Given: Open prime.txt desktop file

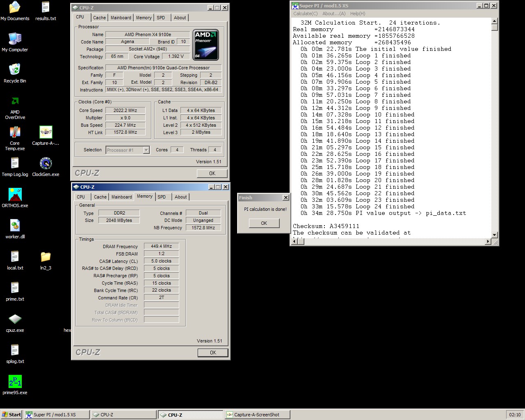Looking at the screenshot, I should click(x=15, y=292).
